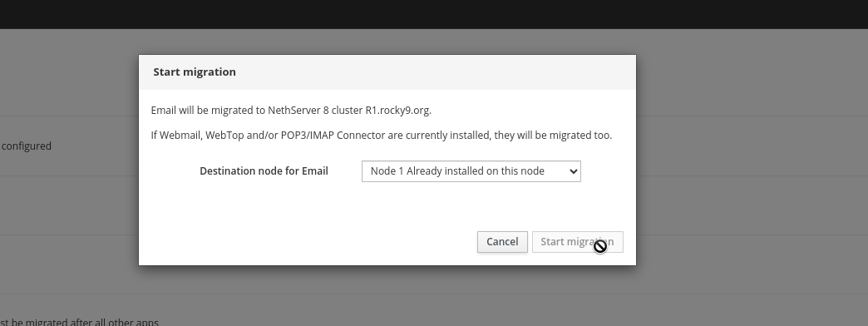Screen dimensions: 868x326
Task: Click the 'Destination node for Email' label
Action: [264, 171]
